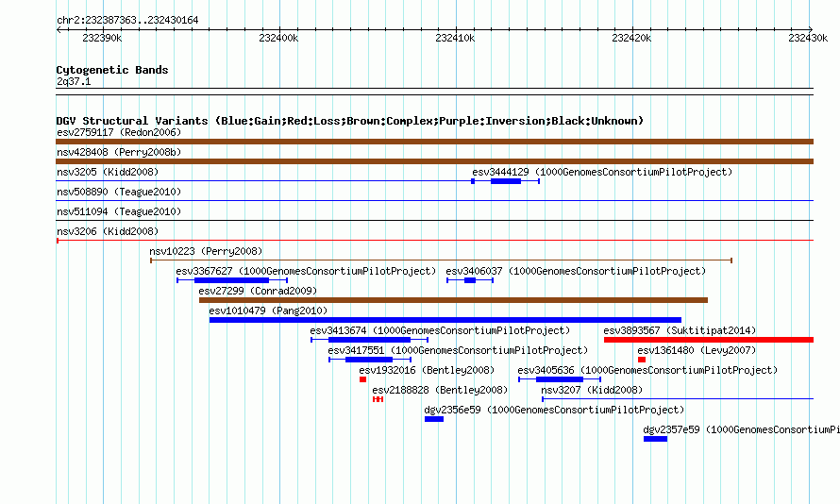Click the esv3406037 variant label
Image resolution: width=840 pixels, height=504 pixels.
(576, 271)
